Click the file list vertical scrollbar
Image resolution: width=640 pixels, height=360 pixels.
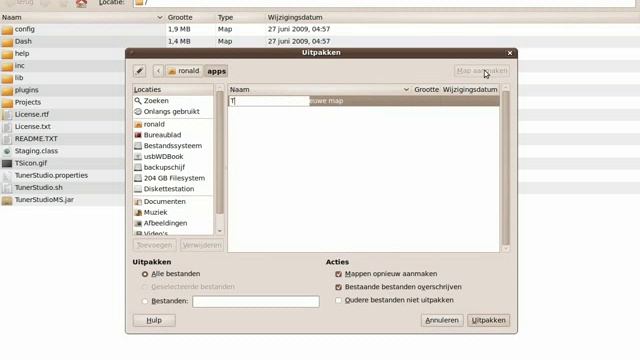pyautogui.click(x=506, y=168)
